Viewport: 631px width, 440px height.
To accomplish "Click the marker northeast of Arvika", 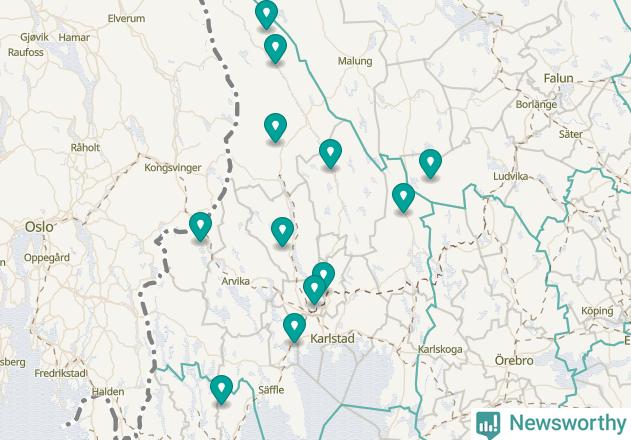I will (x=282, y=230).
